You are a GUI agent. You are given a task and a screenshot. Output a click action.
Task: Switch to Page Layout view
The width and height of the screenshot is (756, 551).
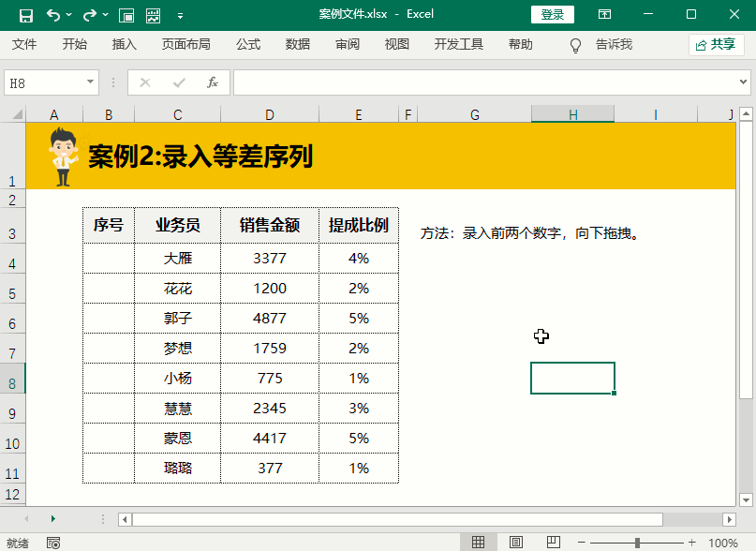tap(515, 543)
